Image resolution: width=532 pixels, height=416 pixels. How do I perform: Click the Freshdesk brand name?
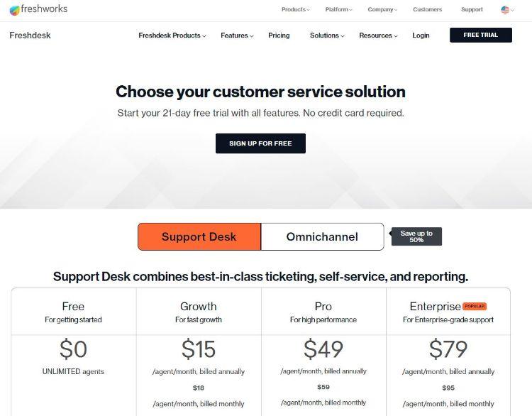pos(31,35)
